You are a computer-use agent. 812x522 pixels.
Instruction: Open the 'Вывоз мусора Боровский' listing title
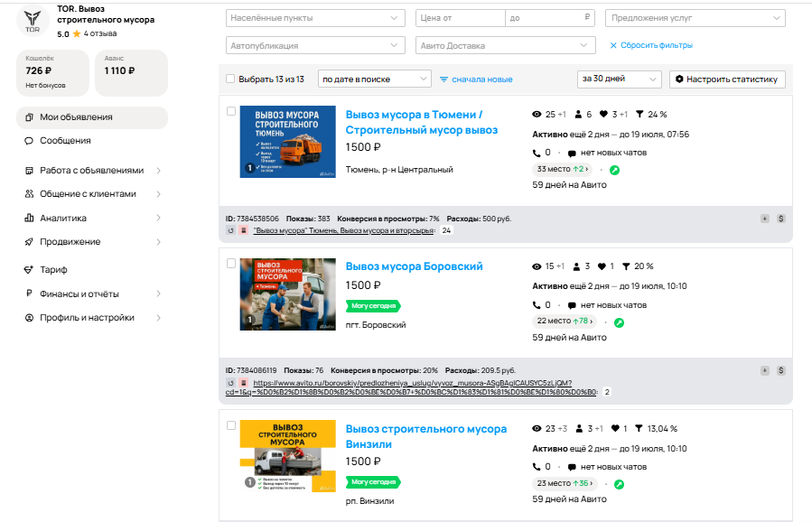415,266
